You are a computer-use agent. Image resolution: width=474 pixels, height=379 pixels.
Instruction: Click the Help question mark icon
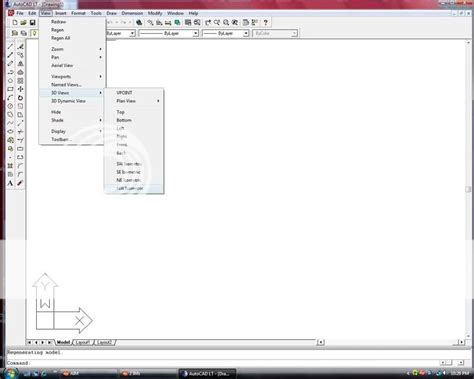coord(265,23)
